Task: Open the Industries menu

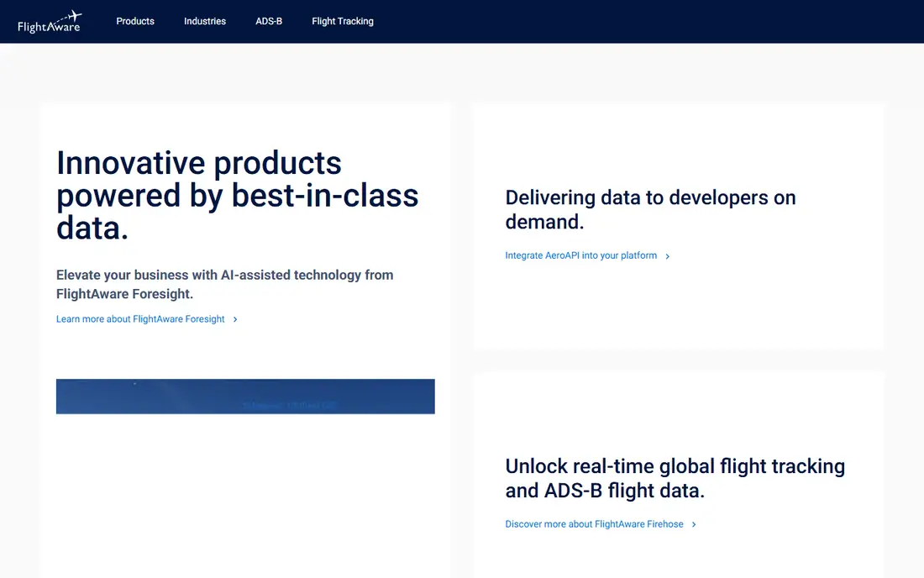Action: click(x=204, y=21)
